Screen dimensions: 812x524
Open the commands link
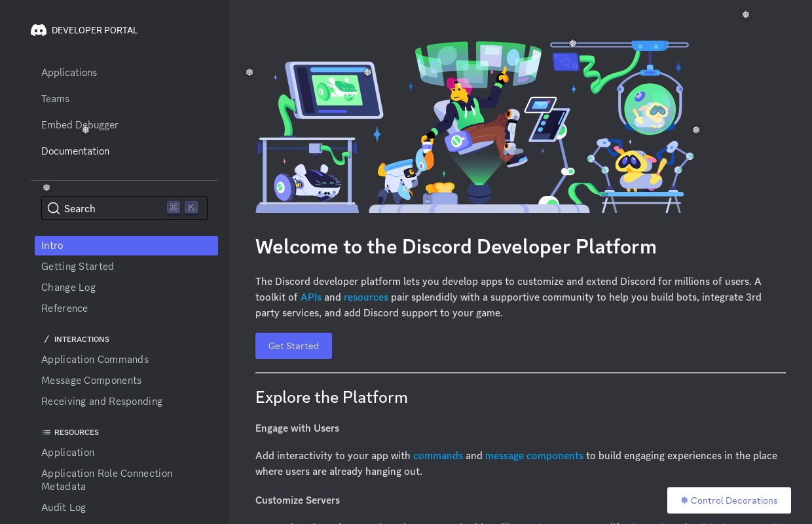[x=438, y=456]
